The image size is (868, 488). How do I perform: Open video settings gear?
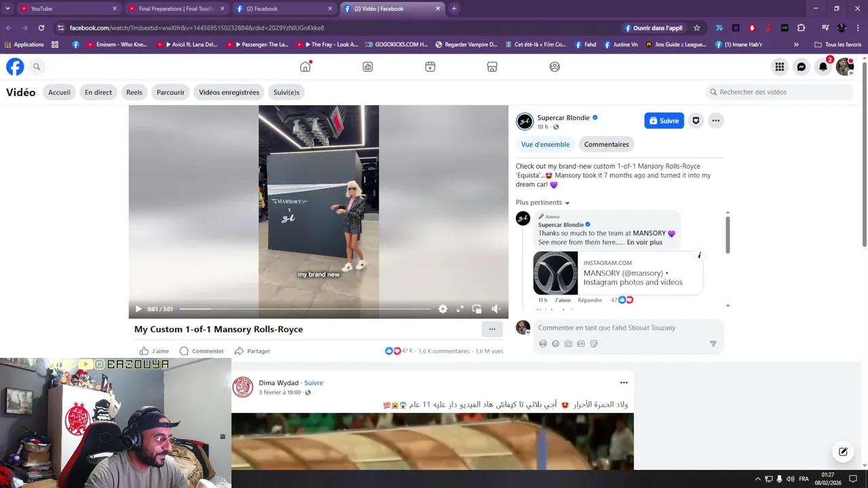pos(443,309)
